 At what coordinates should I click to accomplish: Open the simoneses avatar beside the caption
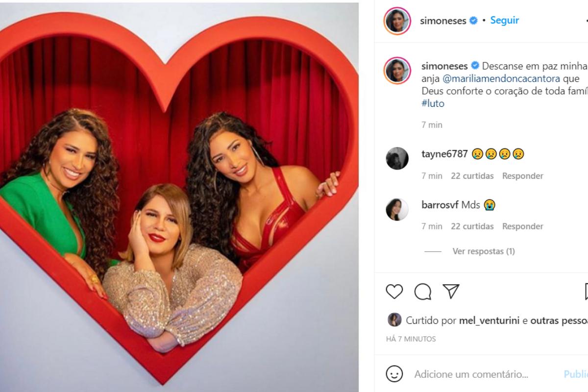click(x=397, y=71)
